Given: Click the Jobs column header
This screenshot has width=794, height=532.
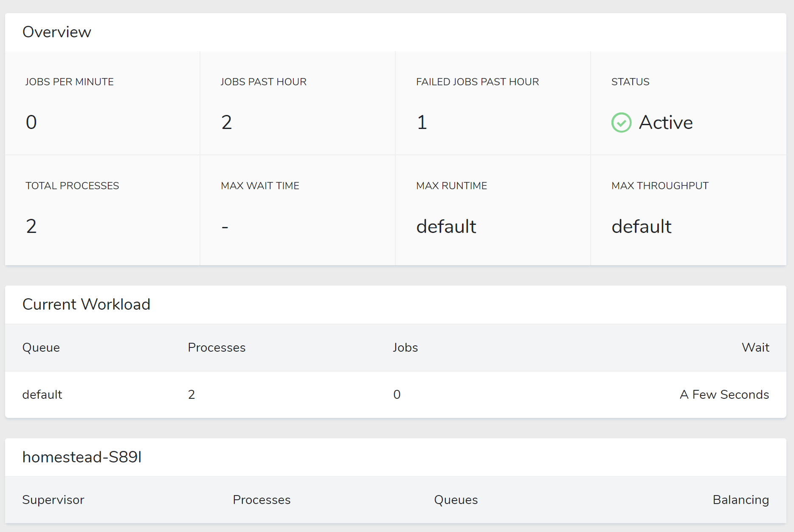Looking at the screenshot, I should pos(405,348).
